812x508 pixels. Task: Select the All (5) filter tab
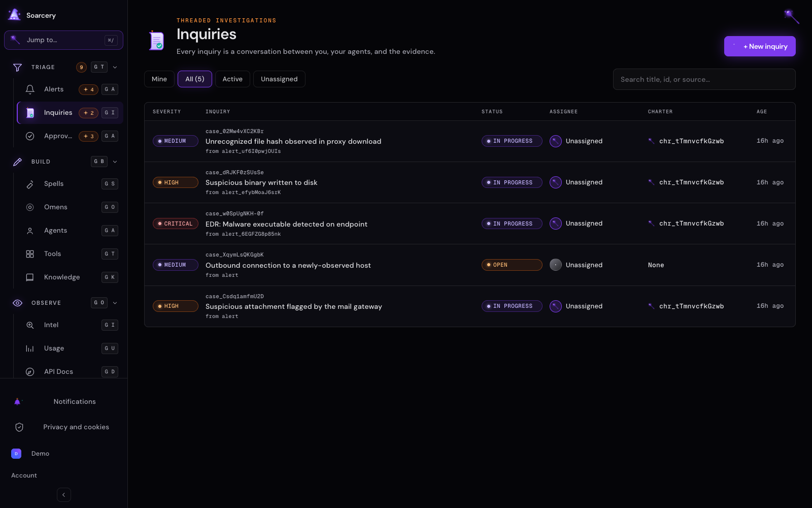pos(195,79)
